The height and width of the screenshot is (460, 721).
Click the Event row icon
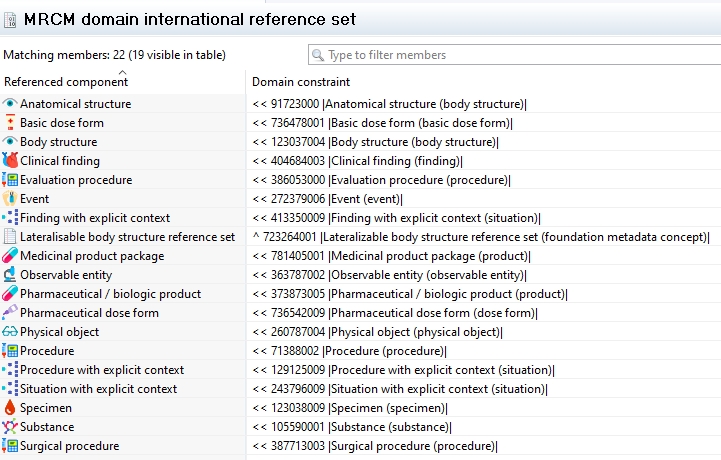(10, 199)
